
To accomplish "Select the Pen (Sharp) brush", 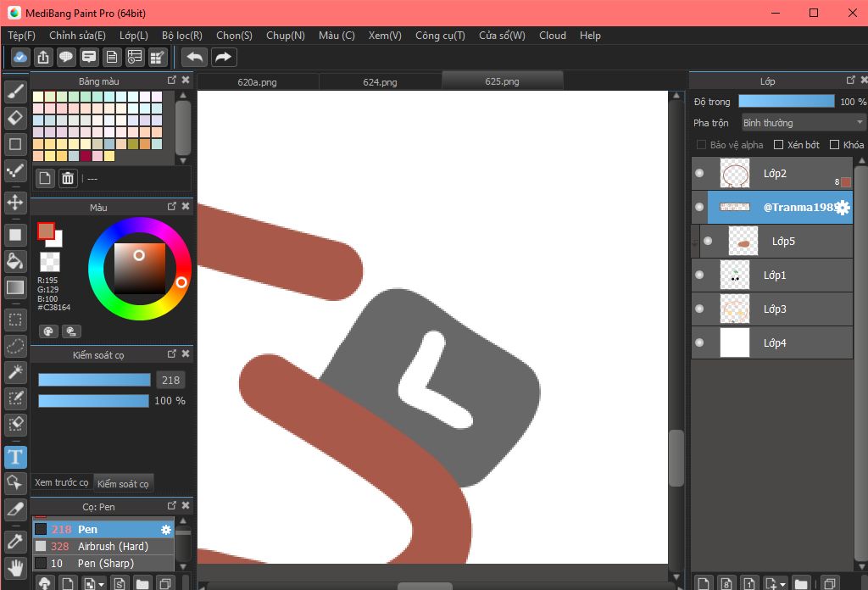I will [x=103, y=564].
